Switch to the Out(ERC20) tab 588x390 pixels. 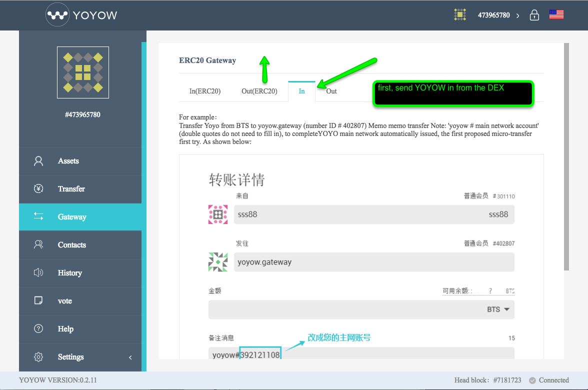click(259, 91)
